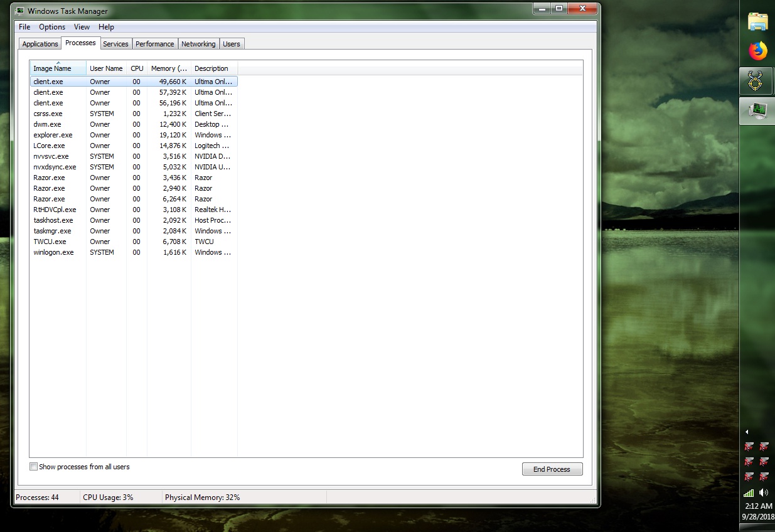Screen dimensions: 775x532
Task: Select the csrss.exe process row
Action: [x=134, y=114]
